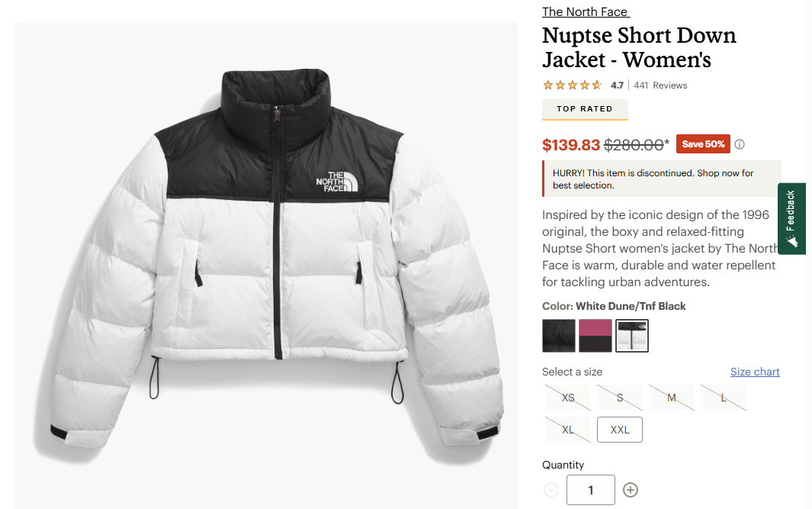This screenshot has width=812, height=509.
Task: Choose the unavailable L size
Action: (724, 398)
